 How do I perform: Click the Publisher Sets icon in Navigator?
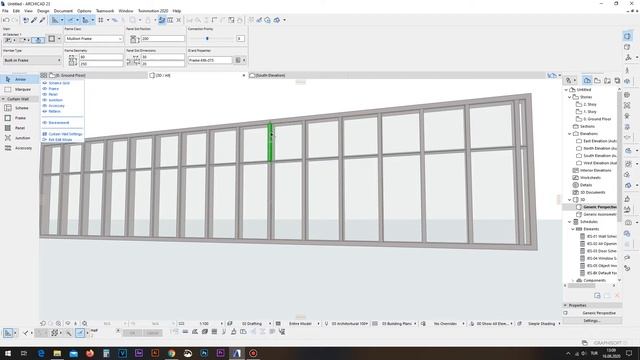click(x=617, y=80)
